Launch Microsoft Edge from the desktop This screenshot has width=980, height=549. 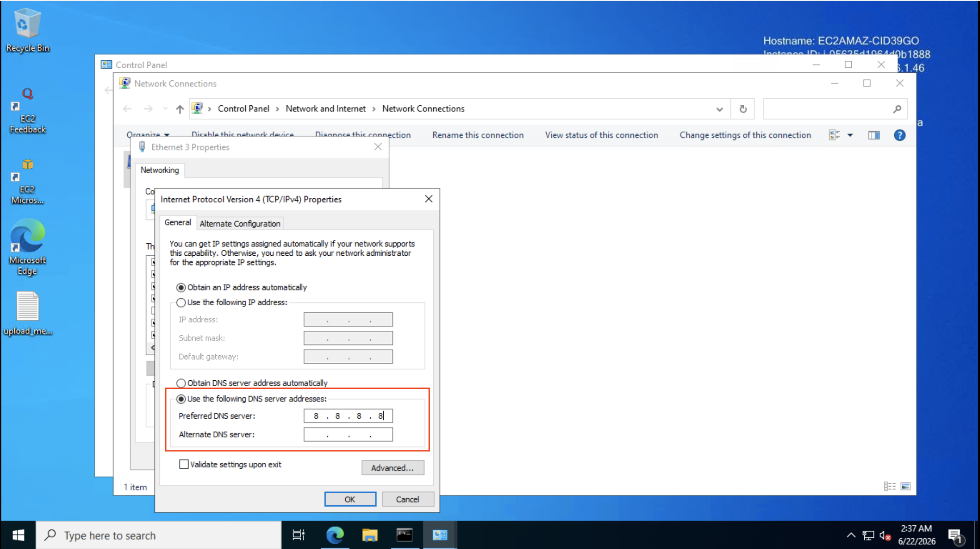click(x=27, y=247)
